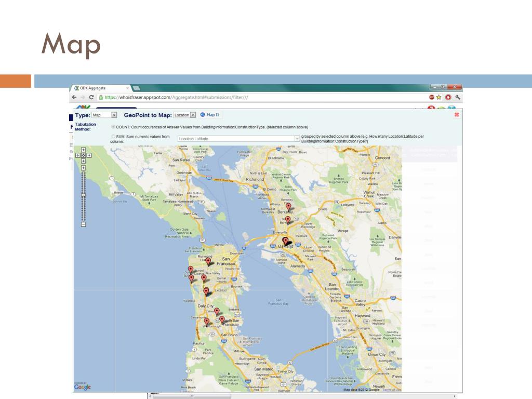Click the horizontal scrollbar below the map
The image size is (532, 399).
[x=302, y=396]
